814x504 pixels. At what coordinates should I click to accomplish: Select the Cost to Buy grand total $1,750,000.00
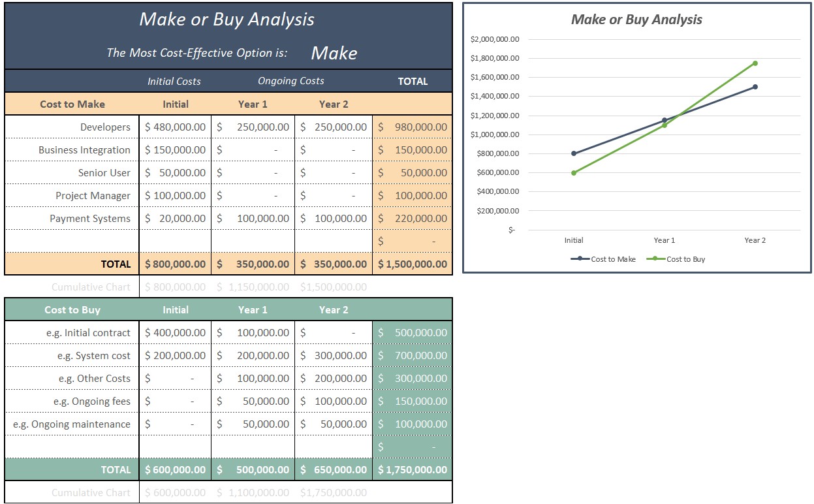[413, 470]
